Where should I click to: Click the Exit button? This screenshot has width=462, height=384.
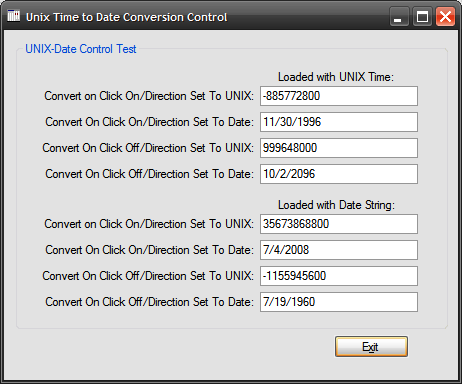[x=371, y=347]
